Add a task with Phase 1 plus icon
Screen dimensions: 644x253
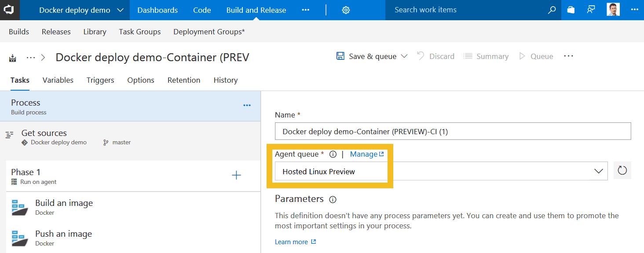(237, 176)
